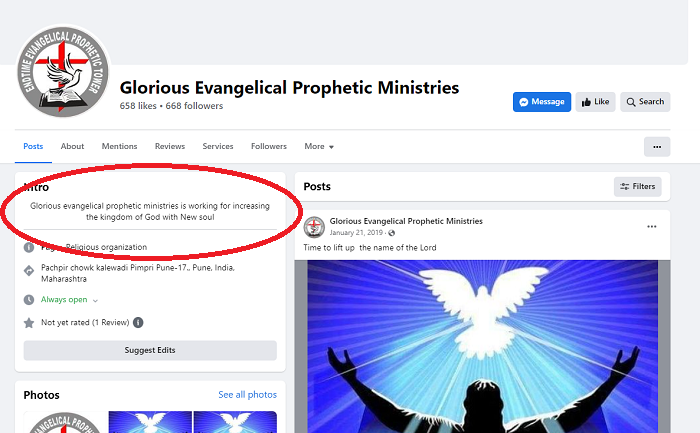Open the post's three-dot options menu

[652, 227]
